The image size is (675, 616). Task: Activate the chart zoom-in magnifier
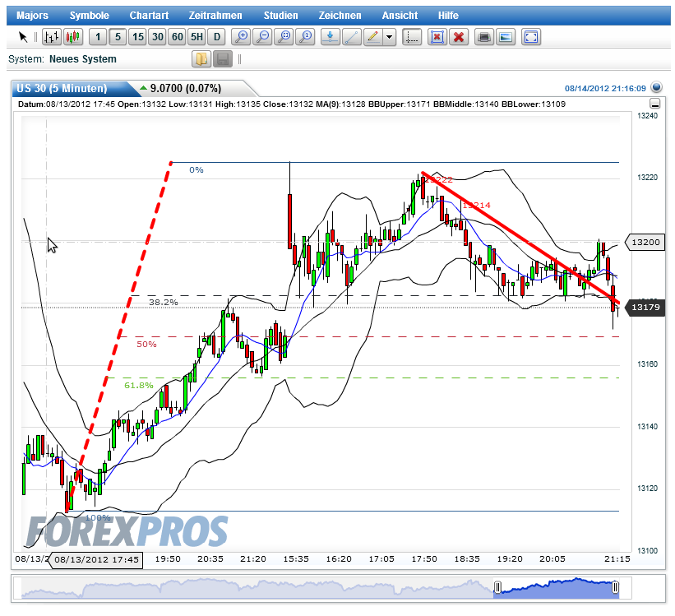pyautogui.click(x=241, y=37)
